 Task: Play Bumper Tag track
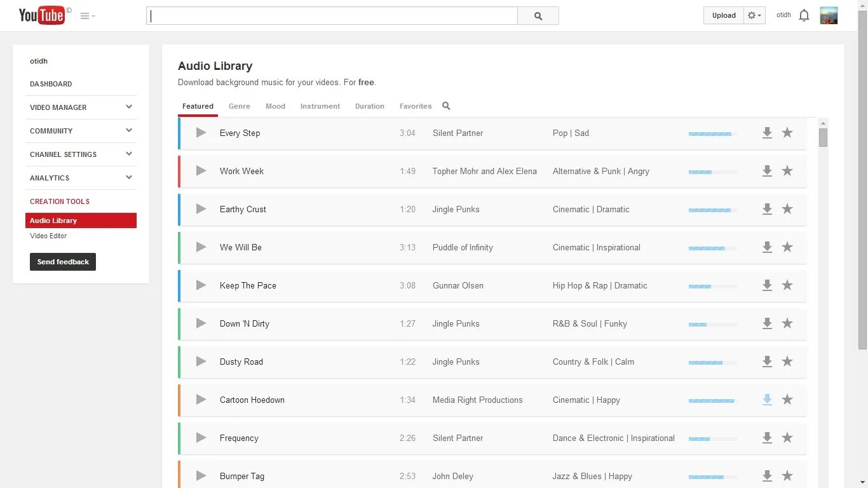pos(201,475)
